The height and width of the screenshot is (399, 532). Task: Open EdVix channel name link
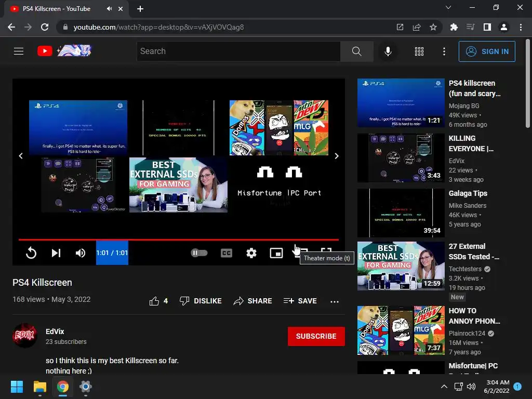[x=55, y=331]
